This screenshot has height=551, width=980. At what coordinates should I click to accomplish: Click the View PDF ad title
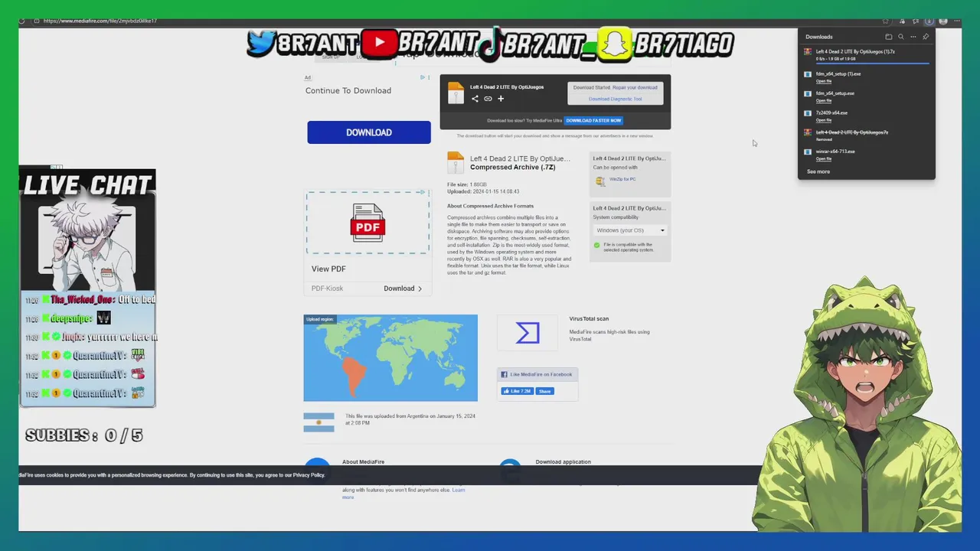click(x=328, y=269)
